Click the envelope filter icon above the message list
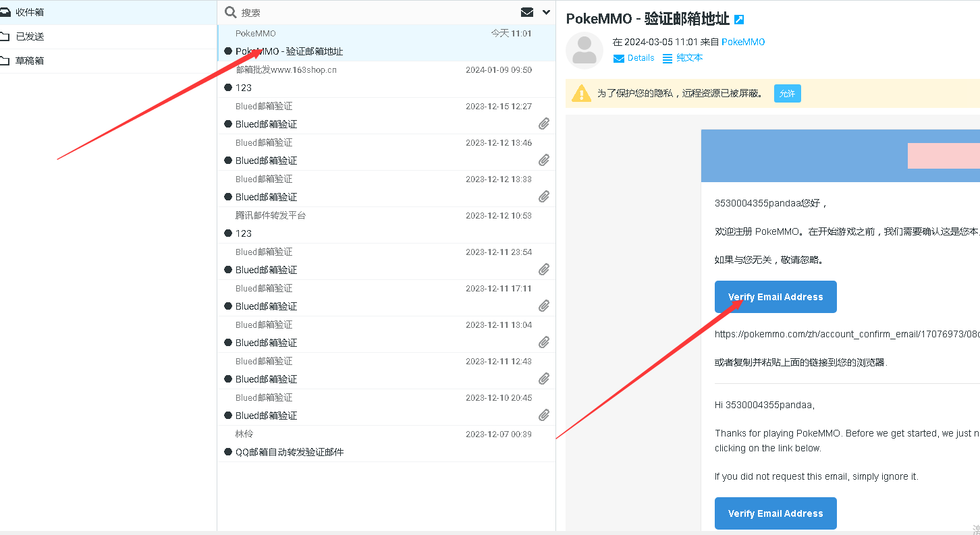The width and height of the screenshot is (980, 535). 527,12
